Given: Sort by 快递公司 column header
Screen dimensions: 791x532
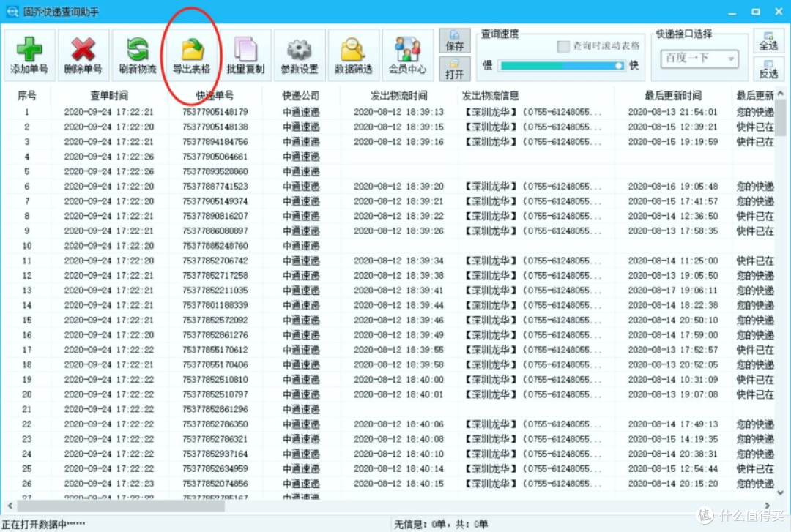Looking at the screenshot, I should tap(301, 95).
